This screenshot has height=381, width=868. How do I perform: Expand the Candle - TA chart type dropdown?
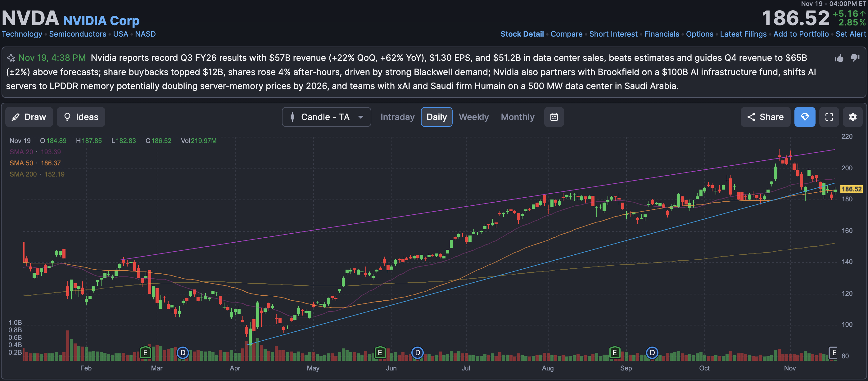(326, 117)
